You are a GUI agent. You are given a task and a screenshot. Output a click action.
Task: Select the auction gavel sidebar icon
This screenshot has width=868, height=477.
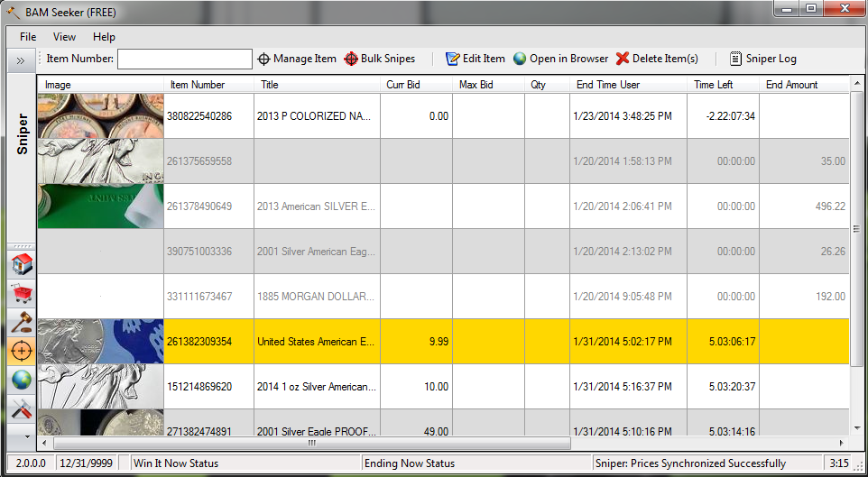pyautogui.click(x=22, y=322)
